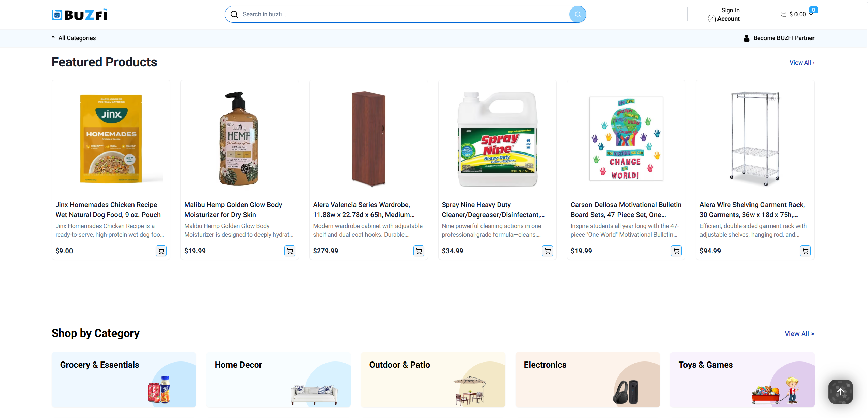
Task: Add Spray Nine Cleaner to cart
Action: pyautogui.click(x=547, y=251)
